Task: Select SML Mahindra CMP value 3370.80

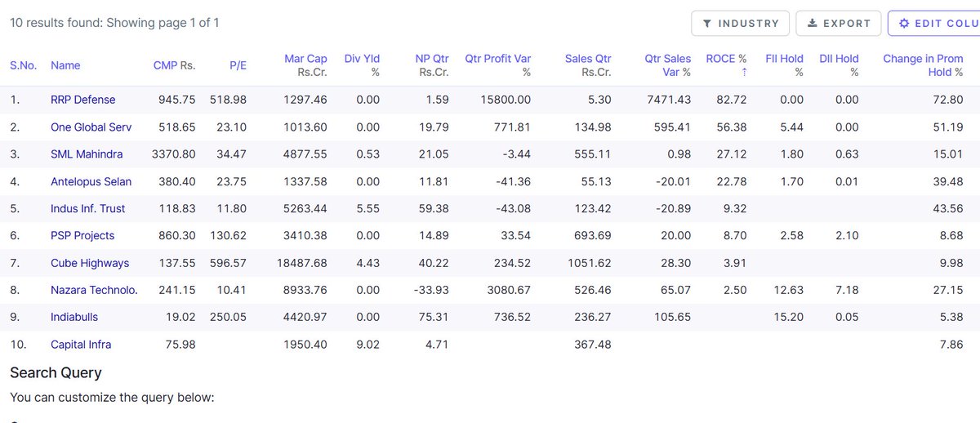Action: tap(174, 154)
